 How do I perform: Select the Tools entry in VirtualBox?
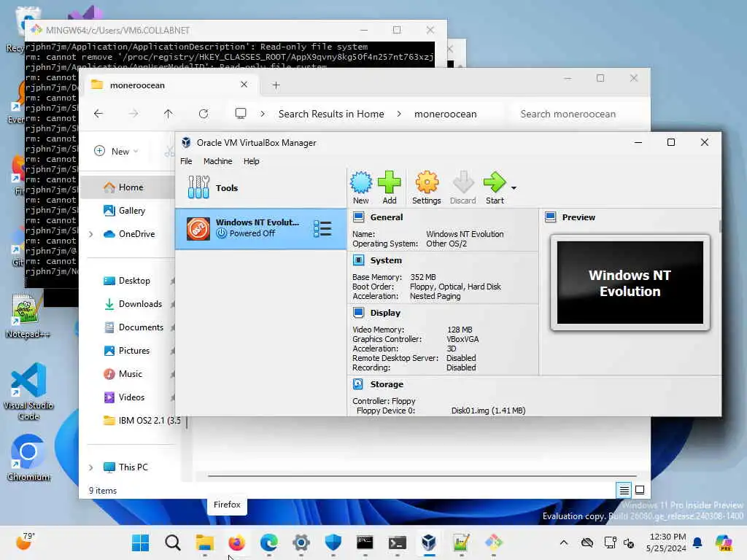click(260, 187)
